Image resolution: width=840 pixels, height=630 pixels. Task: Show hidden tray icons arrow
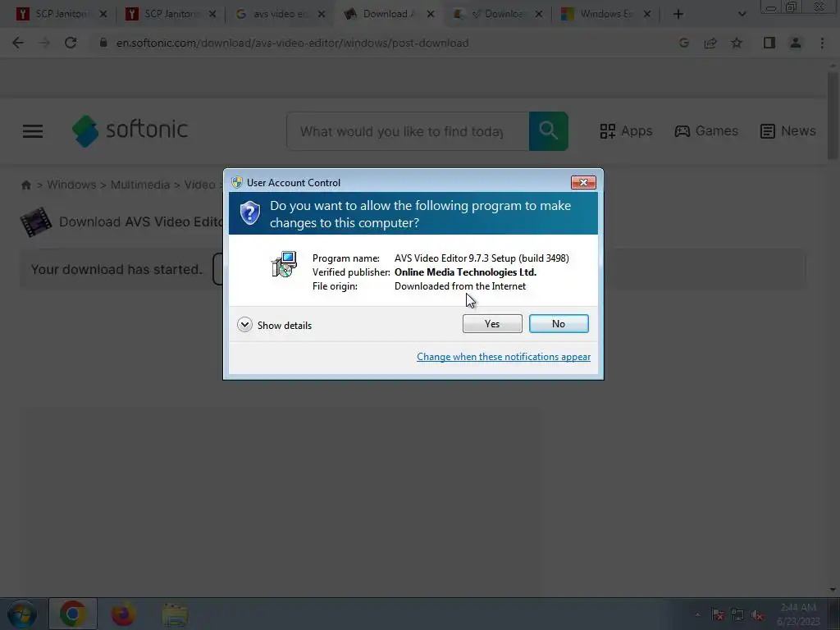tap(697, 615)
